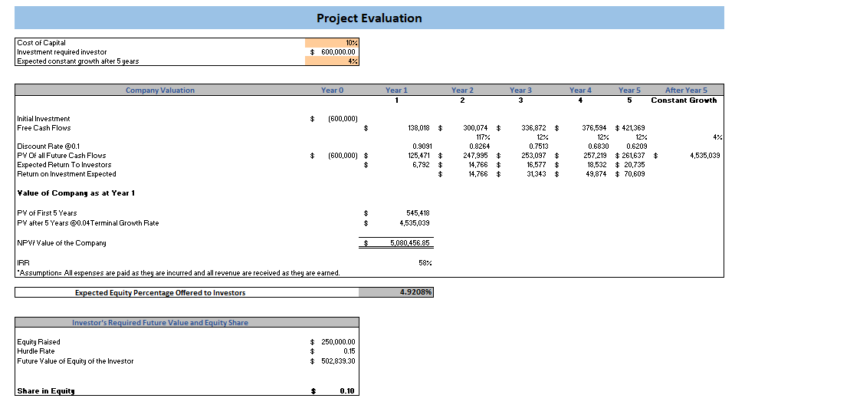Click the 16,577 expected return value
The image size is (850, 405).
536,165
